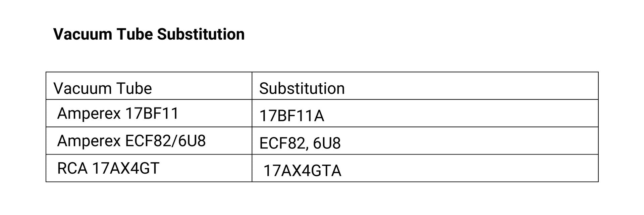This screenshot has height=215, width=644.
Task: Select the "17BF11A" substitution cell
Action: tap(291, 116)
